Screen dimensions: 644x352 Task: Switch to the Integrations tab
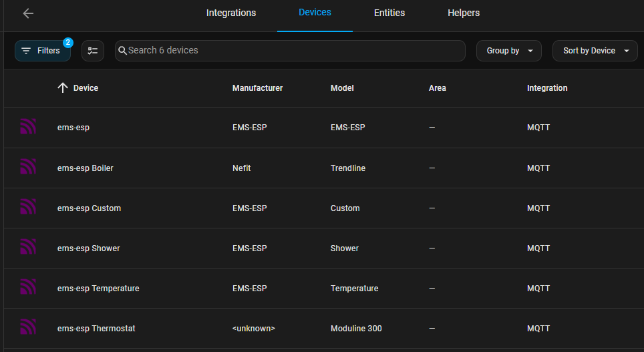click(230, 13)
